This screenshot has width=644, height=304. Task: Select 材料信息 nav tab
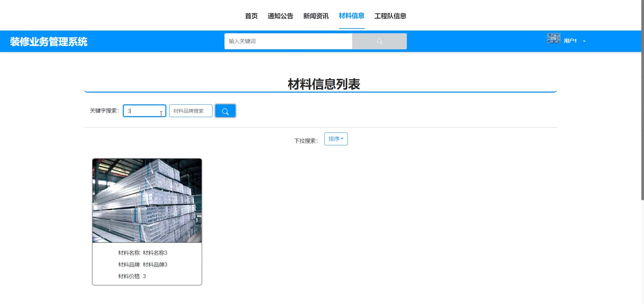point(352,16)
